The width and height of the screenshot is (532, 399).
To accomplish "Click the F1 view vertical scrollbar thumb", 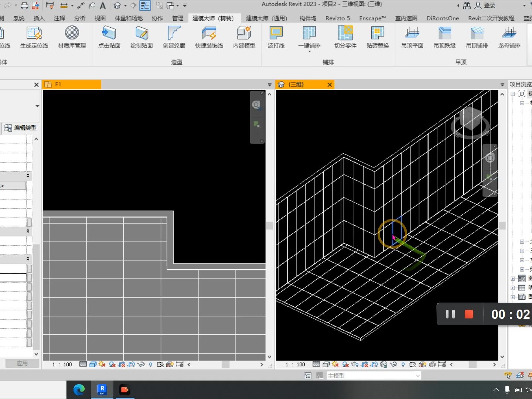I will pyautogui.click(x=269, y=225).
